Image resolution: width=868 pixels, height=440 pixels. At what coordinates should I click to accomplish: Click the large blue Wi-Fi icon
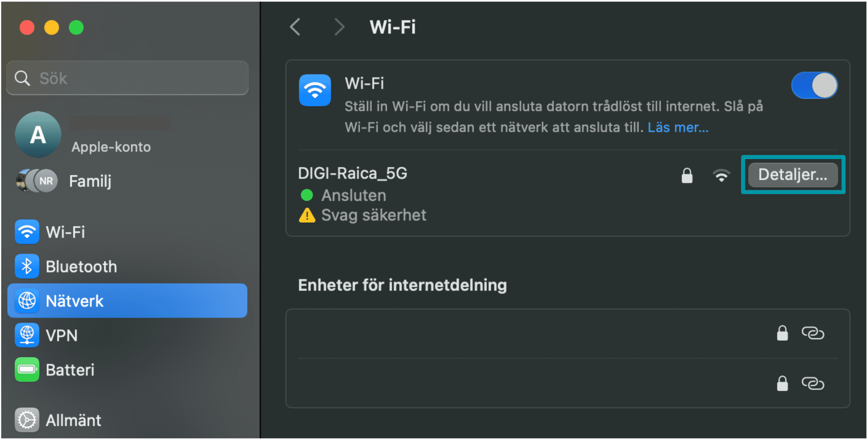click(x=315, y=90)
